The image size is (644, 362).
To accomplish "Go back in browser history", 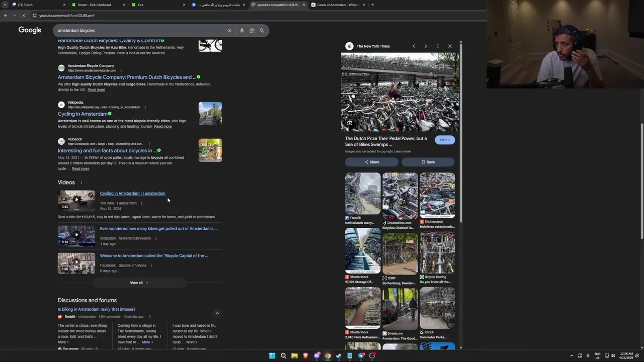I will (5, 16).
